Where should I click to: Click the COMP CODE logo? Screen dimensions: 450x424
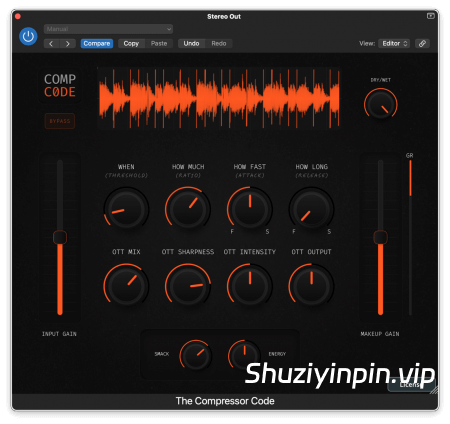60,85
